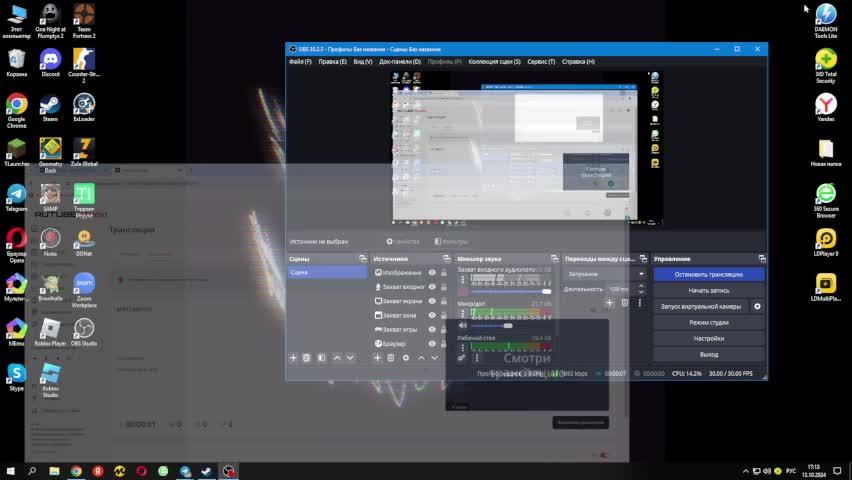Click Начать запись button
The width and height of the screenshot is (852, 480).
[709, 290]
